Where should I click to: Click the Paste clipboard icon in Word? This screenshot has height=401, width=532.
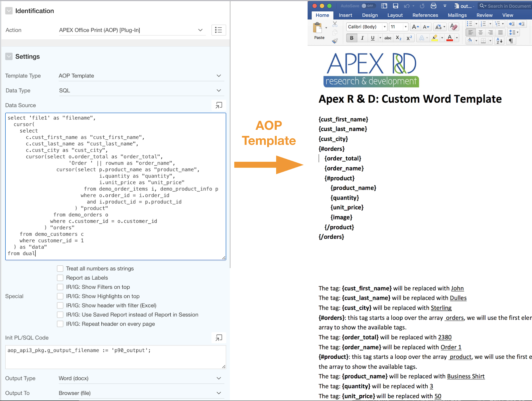coord(318,28)
